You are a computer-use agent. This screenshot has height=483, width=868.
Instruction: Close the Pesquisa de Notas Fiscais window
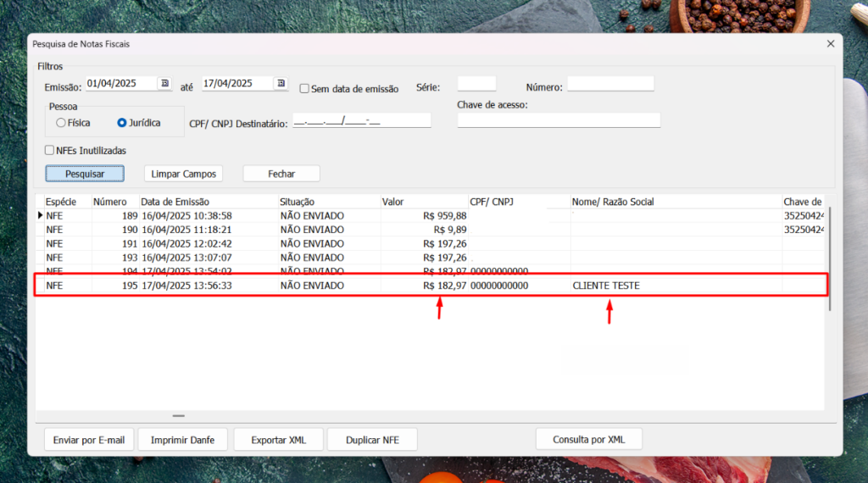coord(830,43)
